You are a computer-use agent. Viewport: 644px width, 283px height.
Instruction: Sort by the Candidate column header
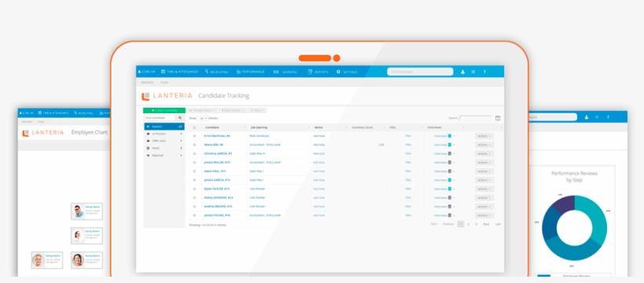[212, 127]
